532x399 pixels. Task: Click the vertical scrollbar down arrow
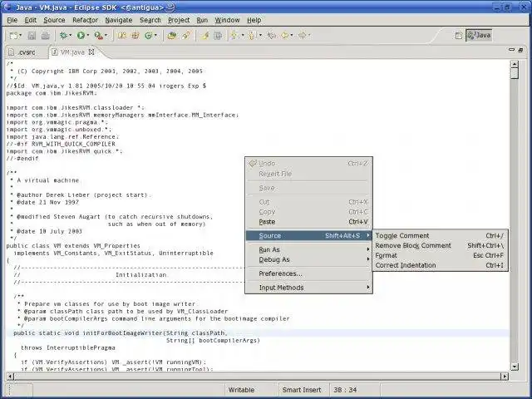coord(515,367)
